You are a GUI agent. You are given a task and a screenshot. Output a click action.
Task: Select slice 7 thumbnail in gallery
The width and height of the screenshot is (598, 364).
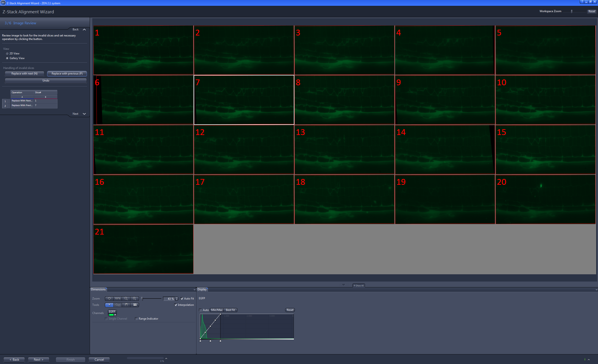tap(244, 100)
